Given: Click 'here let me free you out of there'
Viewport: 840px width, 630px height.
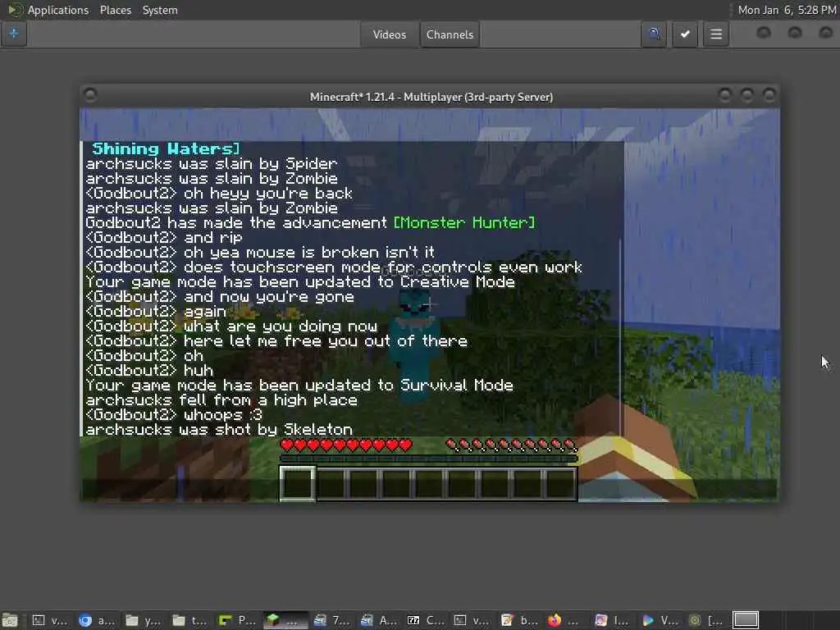Looking at the screenshot, I should (x=325, y=340).
